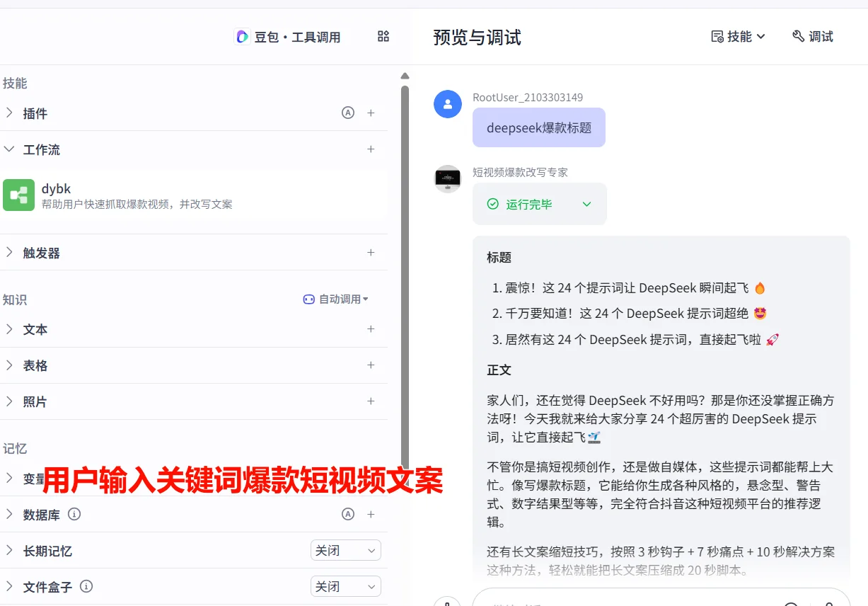
Task: Click the info icon next to 文件盒子
Action: 86,586
